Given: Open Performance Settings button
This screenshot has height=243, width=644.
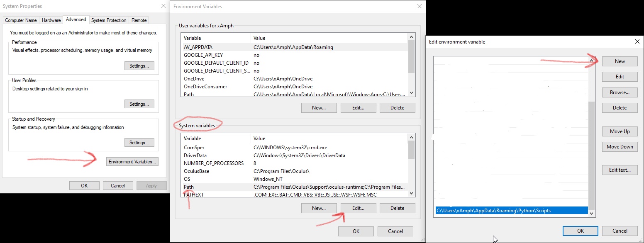Looking at the screenshot, I should [x=139, y=66].
